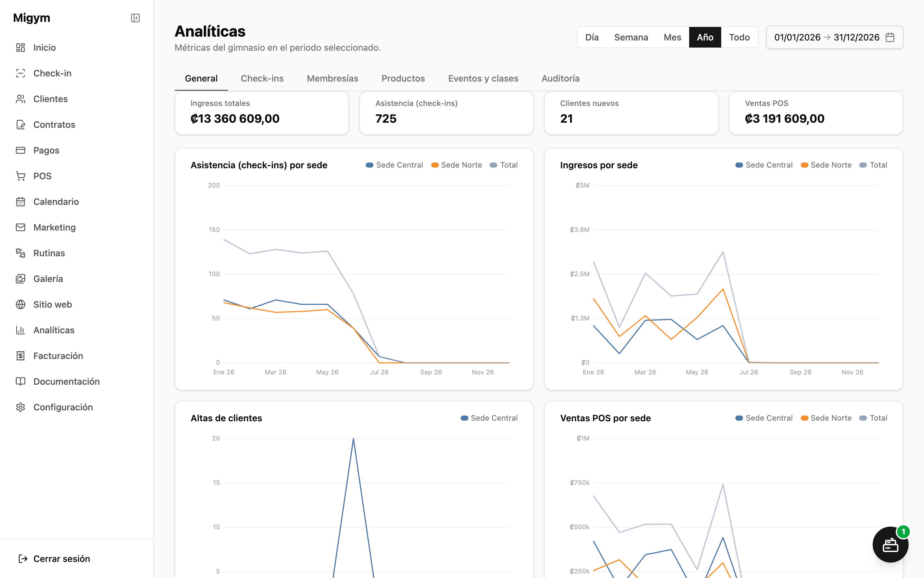Toggle Sede Central series in Ingresos chart
This screenshot has height=578, width=924.
[x=764, y=165]
